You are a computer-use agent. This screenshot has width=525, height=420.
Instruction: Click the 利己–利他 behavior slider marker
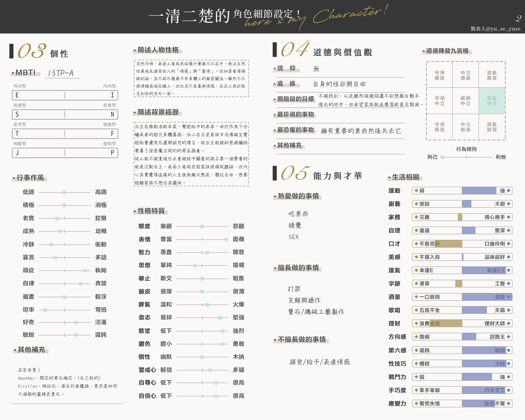pyautogui.click(x=442, y=157)
